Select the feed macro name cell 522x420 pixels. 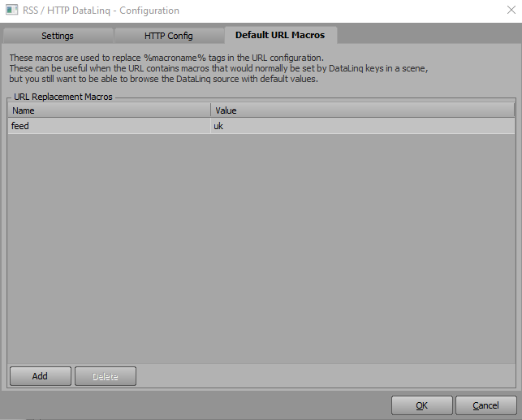tap(110, 126)
